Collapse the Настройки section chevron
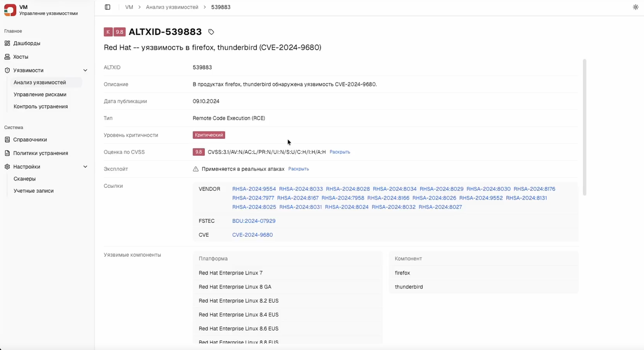 click(x=85, y=167)
